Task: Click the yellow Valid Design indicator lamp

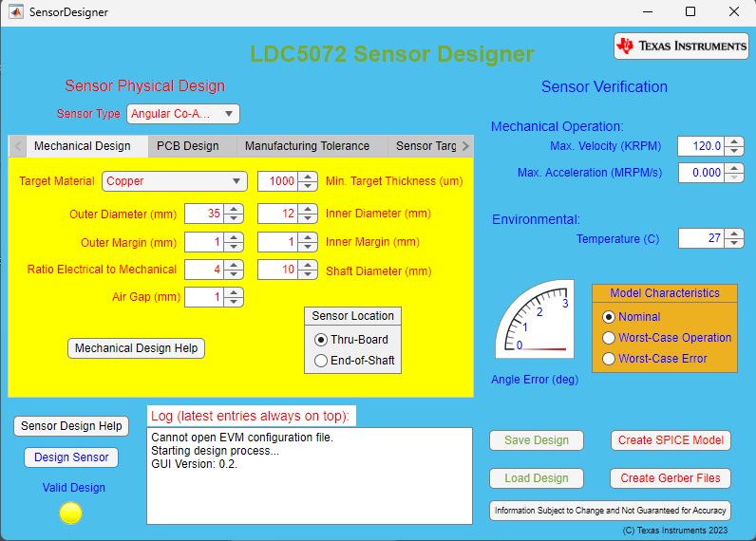Action: (71, 513)
